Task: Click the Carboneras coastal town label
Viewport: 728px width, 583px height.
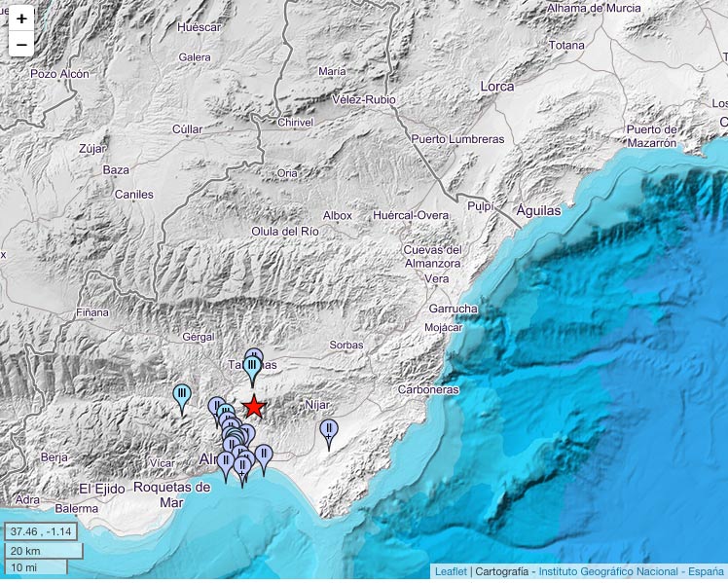Action: click(x=428, y=389)
